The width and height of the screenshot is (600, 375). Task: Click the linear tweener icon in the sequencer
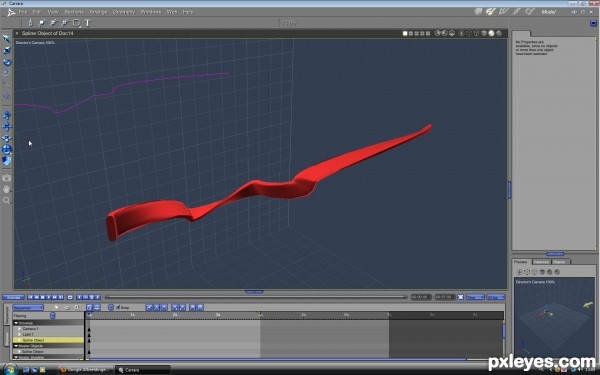pos(149,308)
